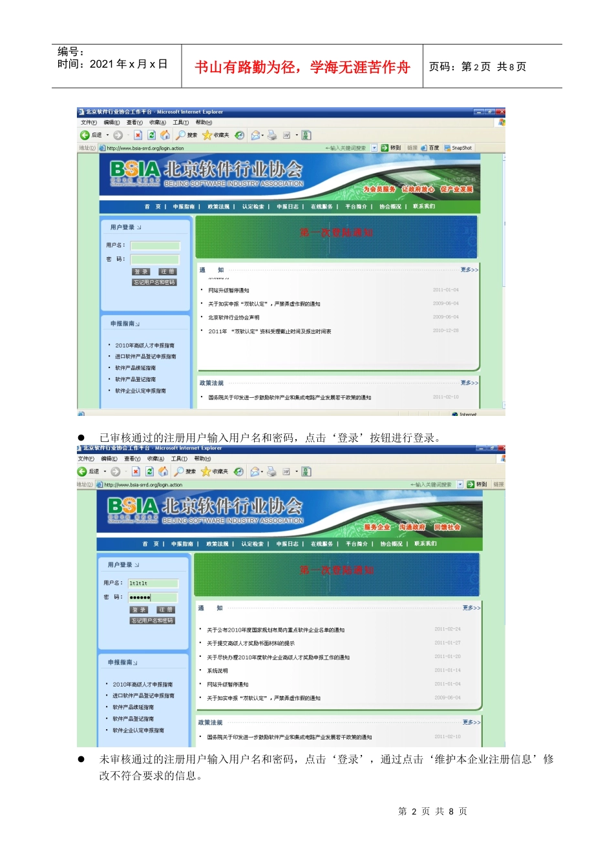Click empty 密码 field in upper login panel
Viewport: 614px width, 868px height.
155,259
